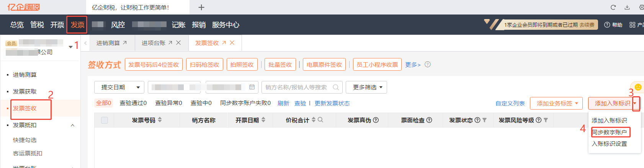The width and height of the screenshot is (644, 168).
Task: Click the download icon in browser bar
Action: click(627, 7)
